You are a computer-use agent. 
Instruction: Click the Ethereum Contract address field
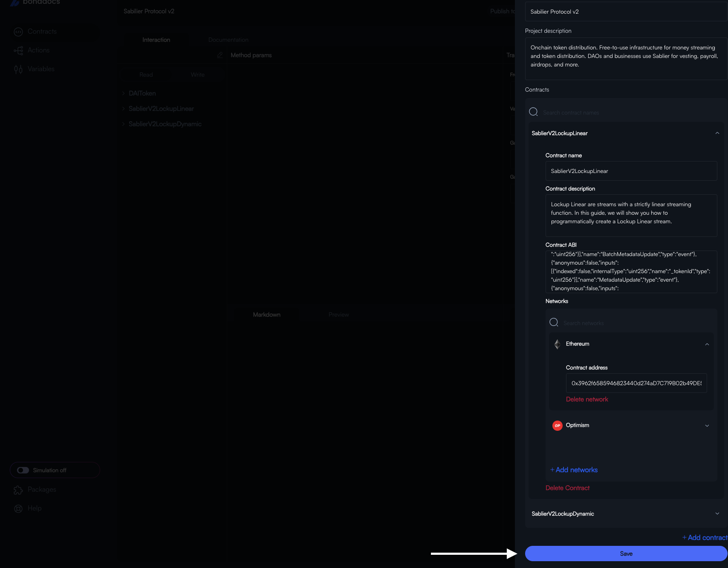coord(636,383)
